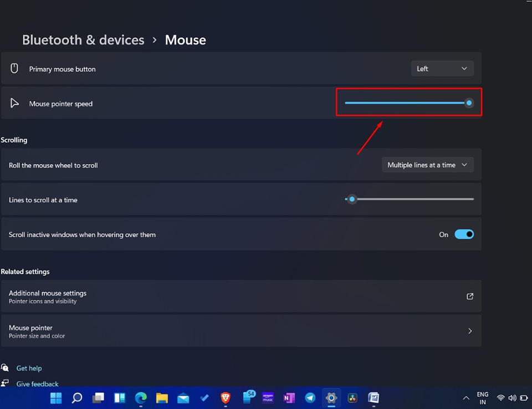532x409 pixels.
Task: Open the Brave browser from taskbar
Action: [225, 397]
